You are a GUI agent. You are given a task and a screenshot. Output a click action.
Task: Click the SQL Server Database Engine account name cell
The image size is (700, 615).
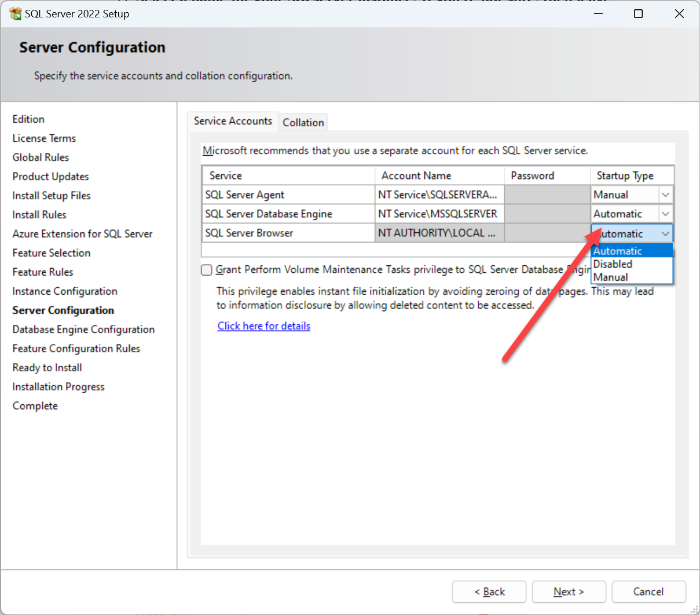click(439, 214)
